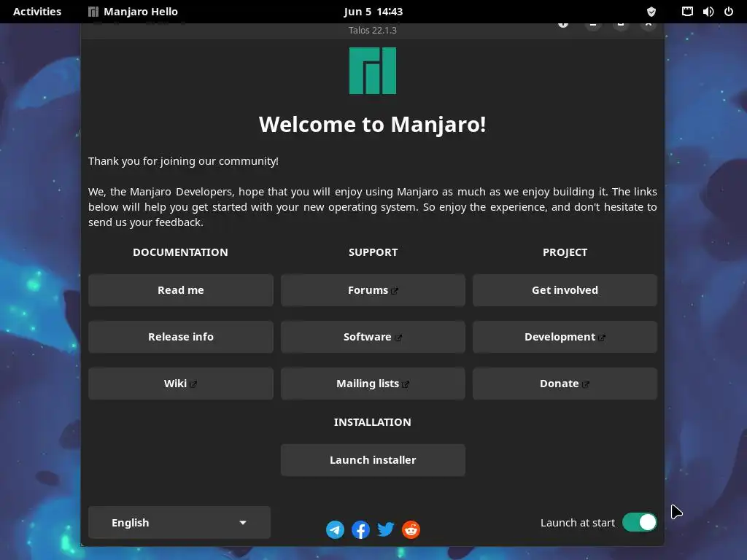Click the 'Launch at start' label text

pyautogui.click(x=578, y=522)
